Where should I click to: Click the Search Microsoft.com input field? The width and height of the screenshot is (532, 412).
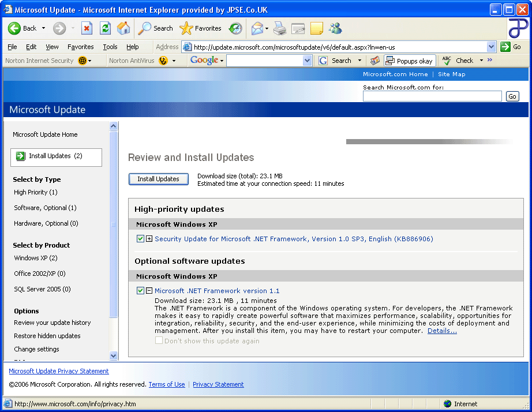(x=432, y=96)
